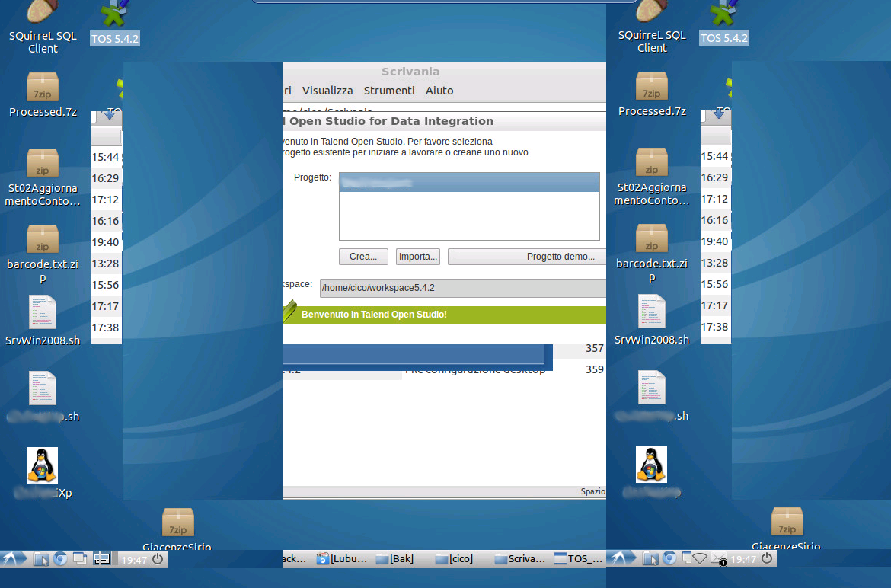
Task: Select row value 359 in file manager
Action: coord(594,369)
